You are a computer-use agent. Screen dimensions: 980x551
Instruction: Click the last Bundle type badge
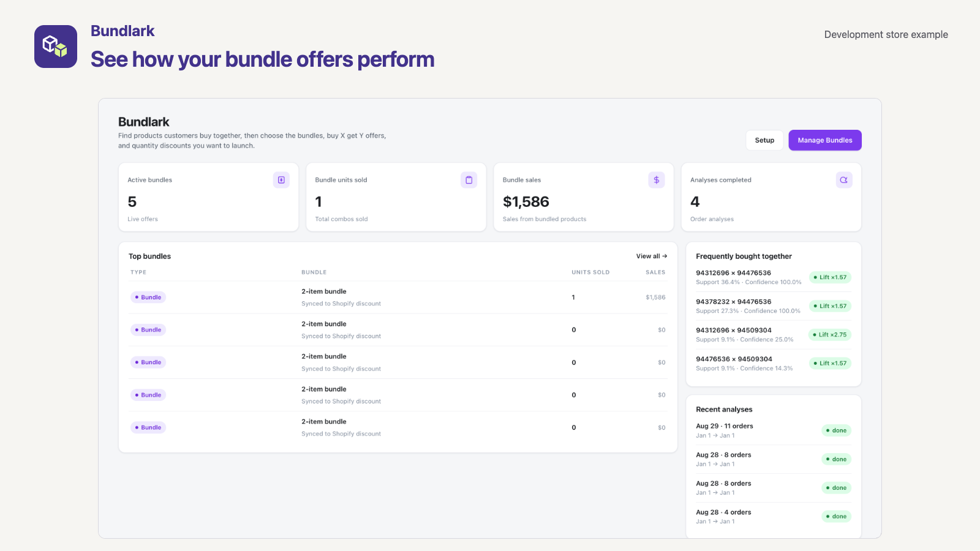pos(148,427)
